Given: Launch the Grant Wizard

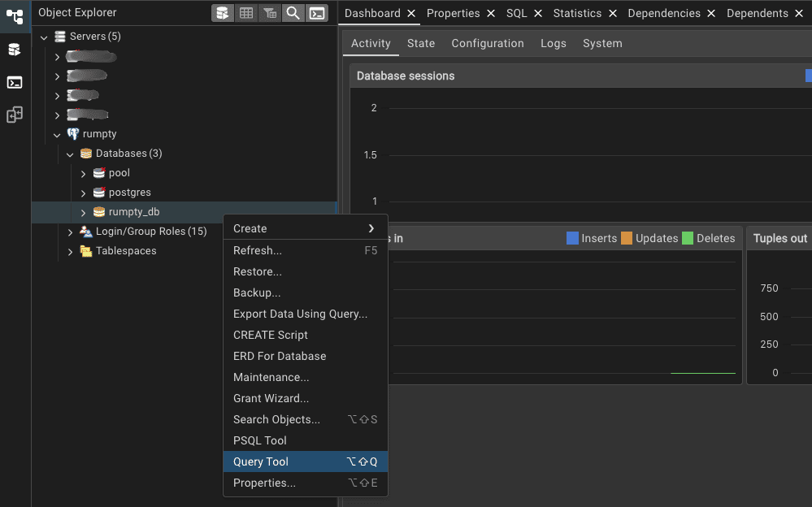Looking at the screenshot, I should click(x=305, y=398).
